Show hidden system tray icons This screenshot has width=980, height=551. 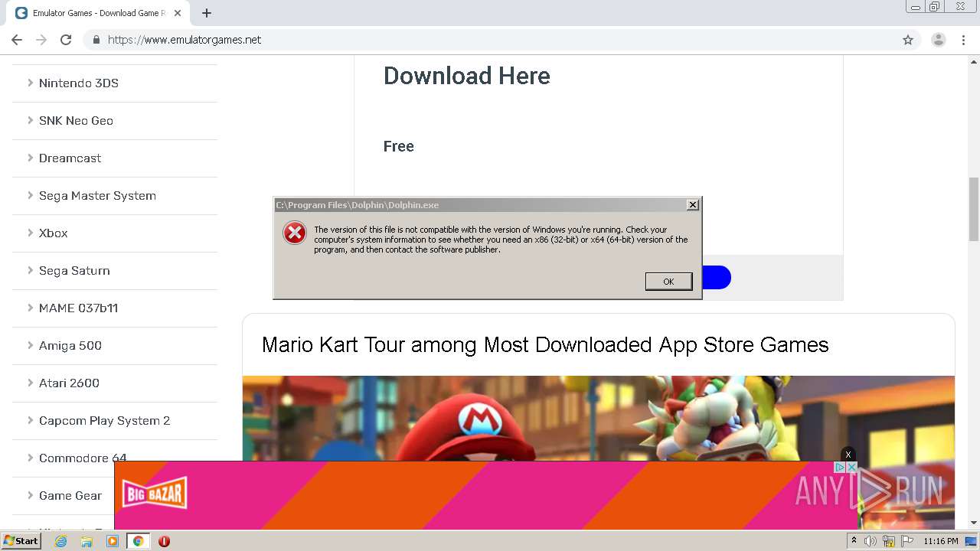pyautogui.click(x=854, y=541)
